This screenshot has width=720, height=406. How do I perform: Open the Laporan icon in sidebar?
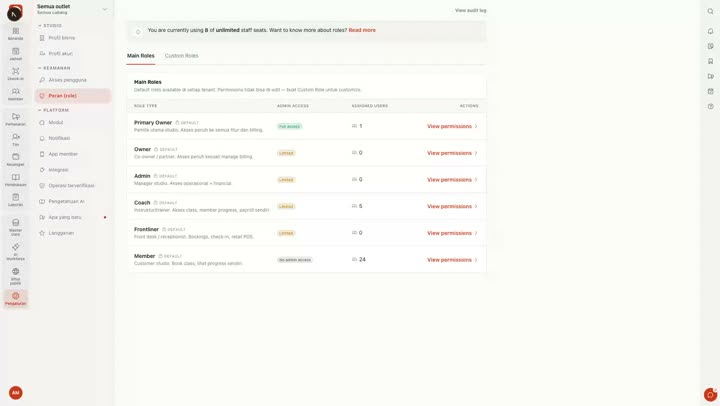click(16, 200)
